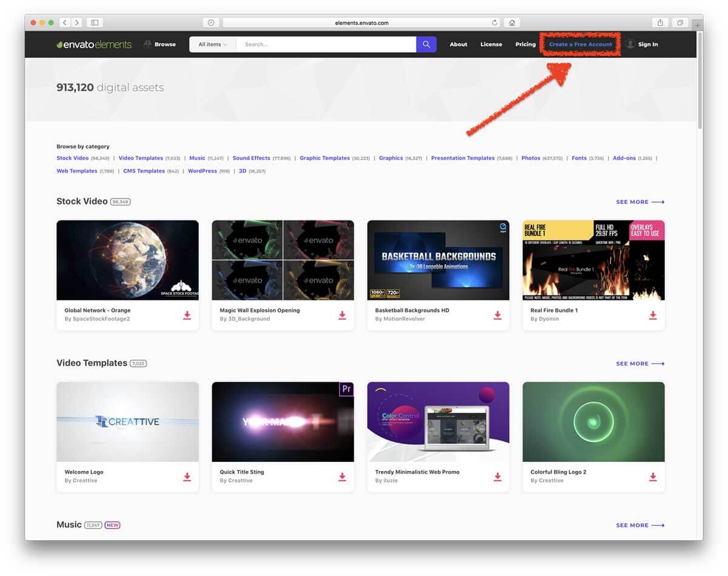The height and width of the screenshot is (576, 728).
Task: Click SEE MORE for Video Templates
Action: (640, 364)
